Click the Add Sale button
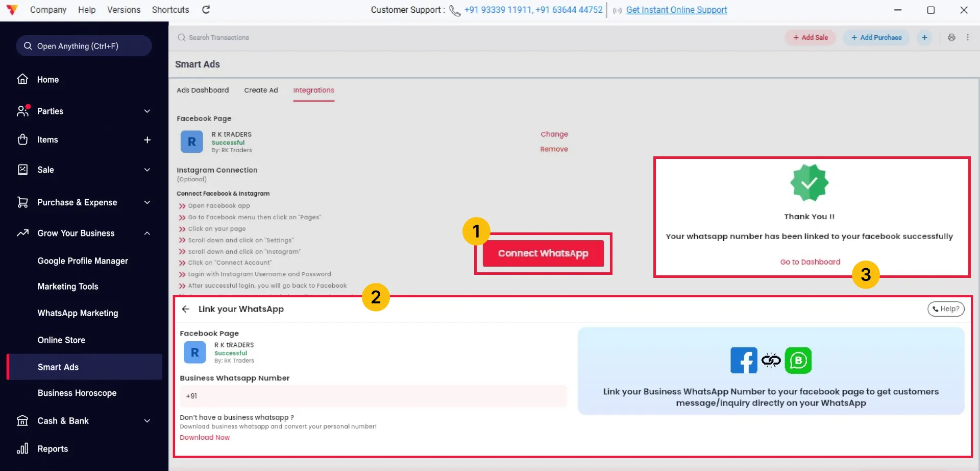 810,37
